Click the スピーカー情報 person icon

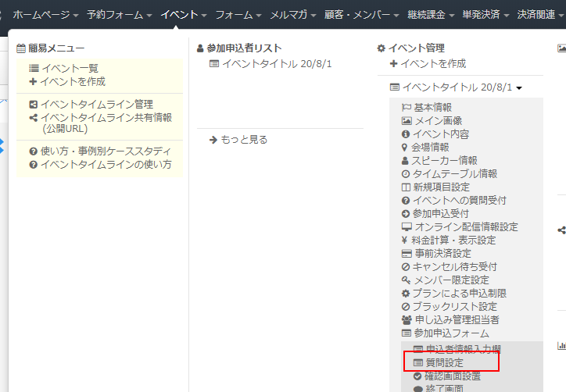(406, 161)
